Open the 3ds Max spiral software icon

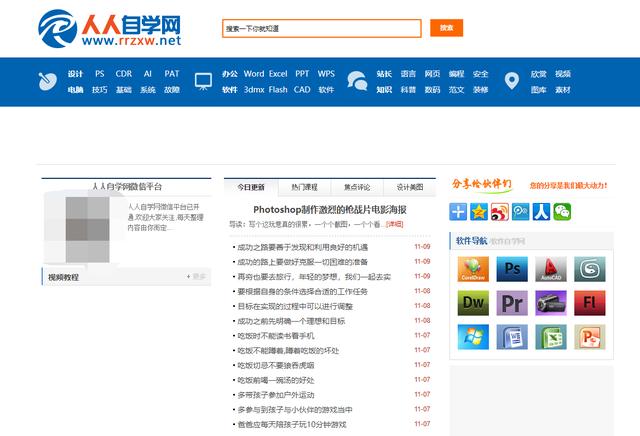tap(590, 269)
